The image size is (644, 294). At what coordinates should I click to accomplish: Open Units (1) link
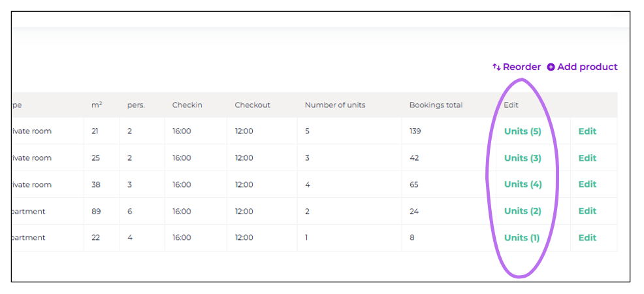522,238
